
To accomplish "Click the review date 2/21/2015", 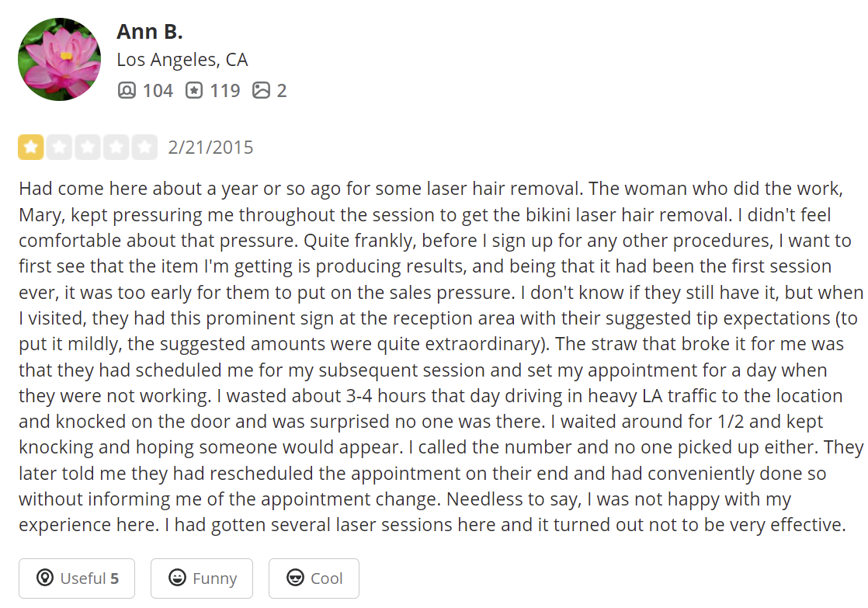I will tap(210, 148).
